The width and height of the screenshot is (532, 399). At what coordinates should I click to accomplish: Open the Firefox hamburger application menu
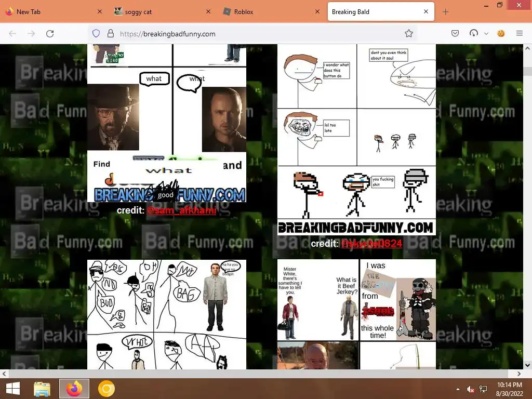520,33
